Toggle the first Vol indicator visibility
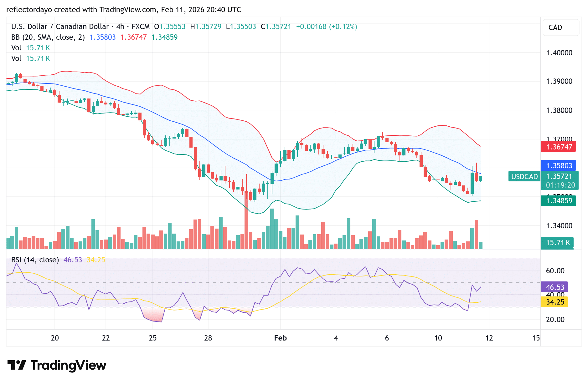 (x=16, y=48)
